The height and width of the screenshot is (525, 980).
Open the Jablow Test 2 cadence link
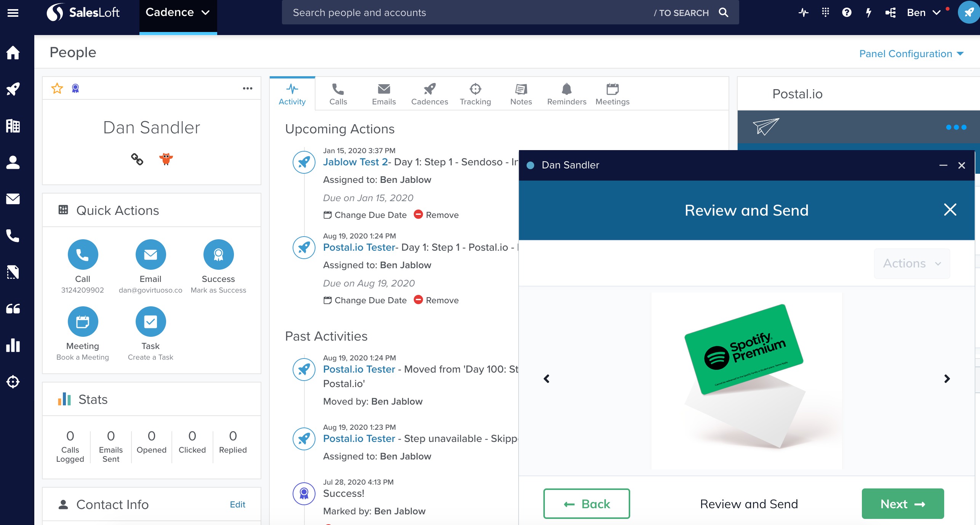[x=355, y=162]
